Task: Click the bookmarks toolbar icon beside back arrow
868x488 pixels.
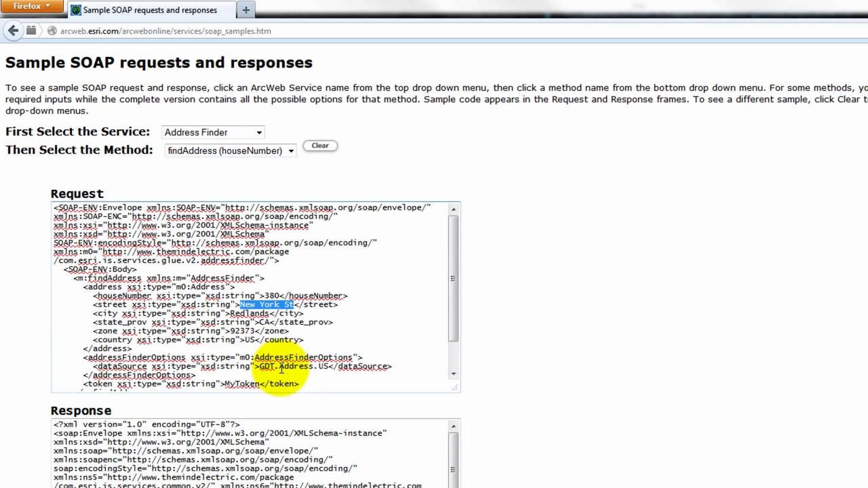Action: point(31,30)
